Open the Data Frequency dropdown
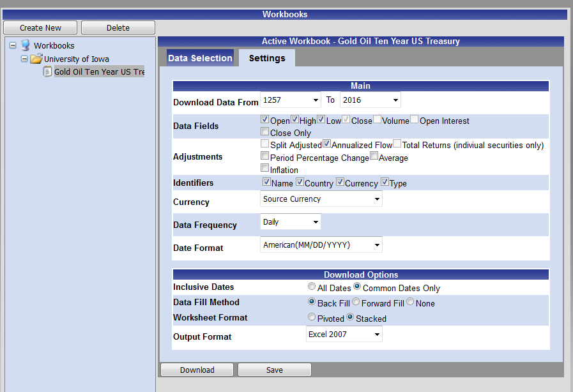 (291, 222)
